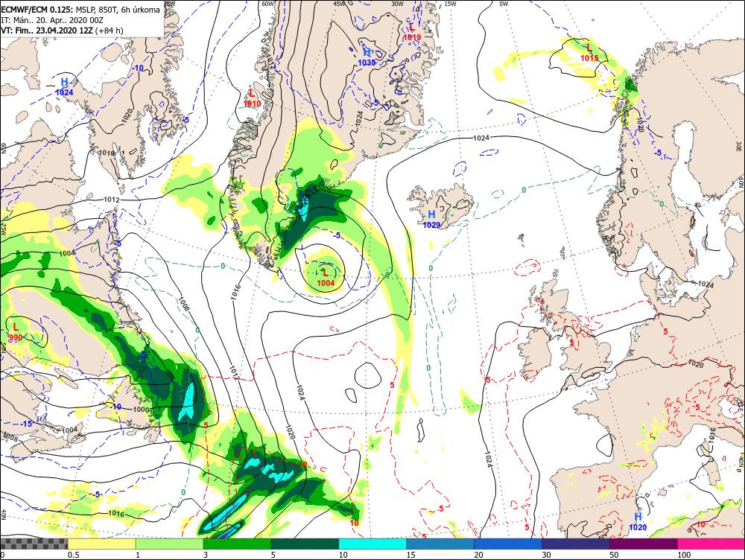Click the L 990 low marker
The height and width of the screenshot is (560, 745).
pos(15,331)
